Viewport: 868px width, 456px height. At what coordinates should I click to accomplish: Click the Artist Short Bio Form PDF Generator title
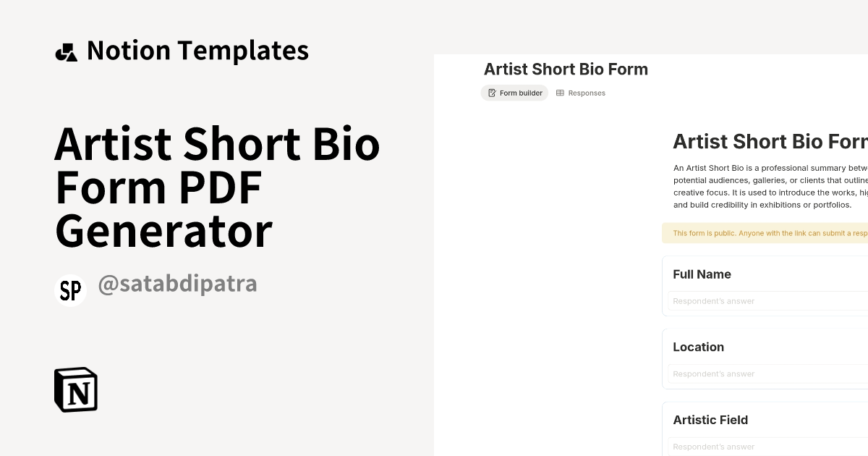pos(217,187)
